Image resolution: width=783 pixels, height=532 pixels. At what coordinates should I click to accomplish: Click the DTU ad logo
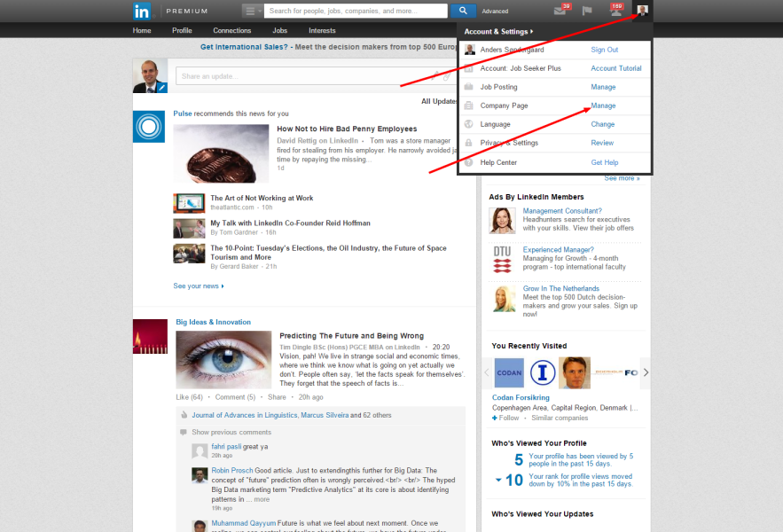point(502,260)
